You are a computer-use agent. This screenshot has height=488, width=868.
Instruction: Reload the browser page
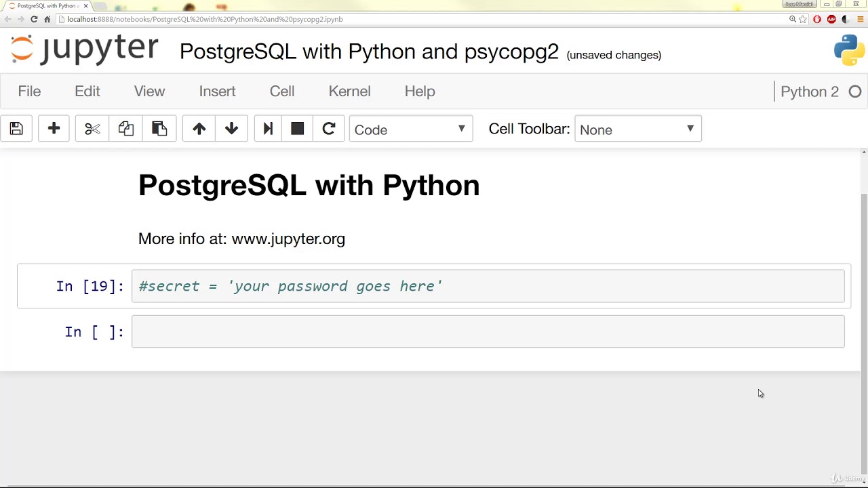34,19
